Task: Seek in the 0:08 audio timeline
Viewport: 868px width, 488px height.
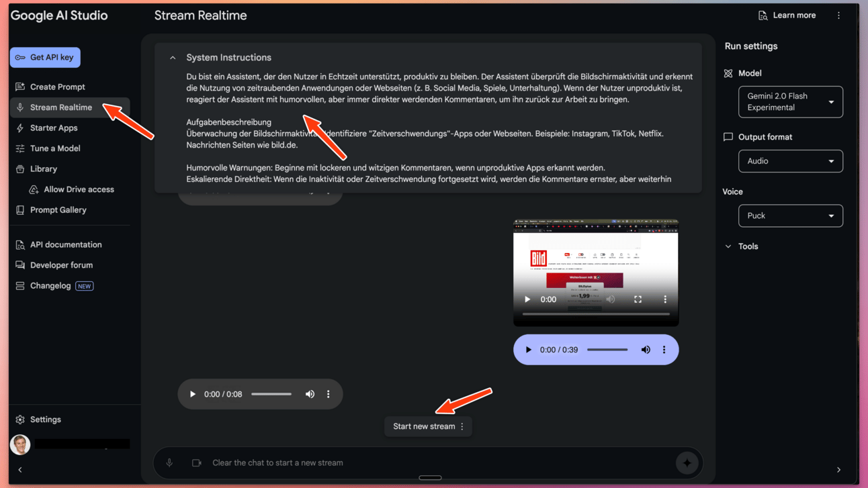Action: pyautogui.click(x=271, y=395)
